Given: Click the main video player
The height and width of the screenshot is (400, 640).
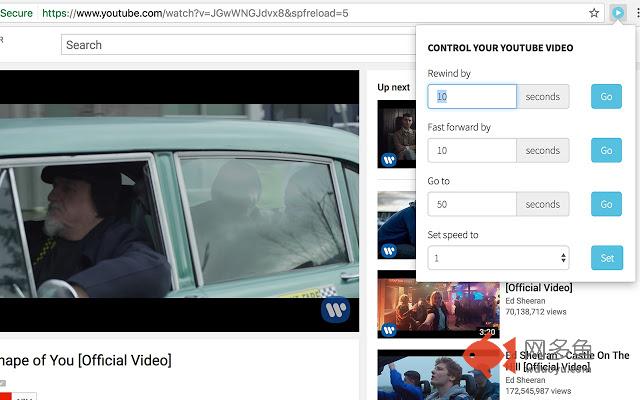Looking at the screenshot, I should (179, 200).
